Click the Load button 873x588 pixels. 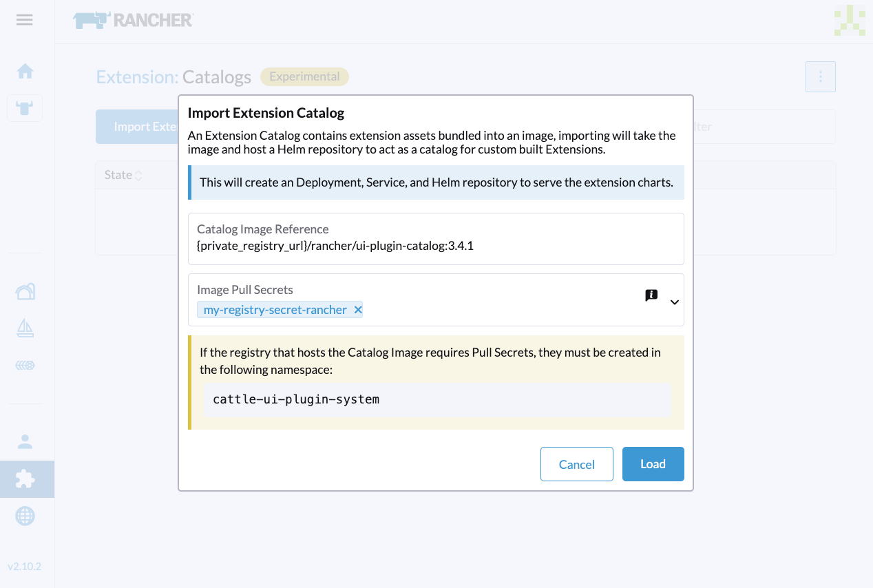[653, 464]
